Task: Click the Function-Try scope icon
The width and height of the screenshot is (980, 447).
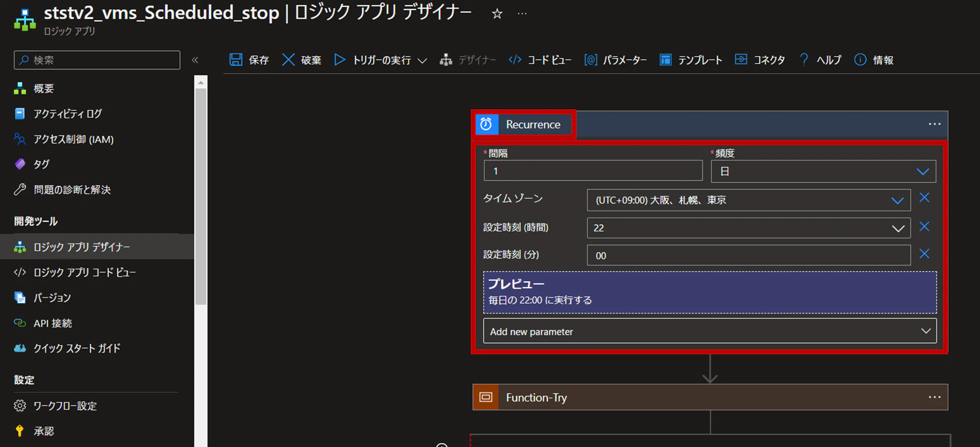Action: 486,397
